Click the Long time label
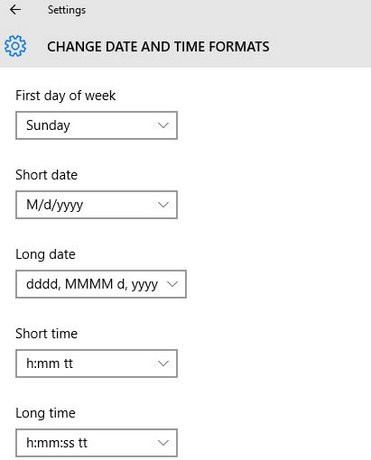 [45, 413]
